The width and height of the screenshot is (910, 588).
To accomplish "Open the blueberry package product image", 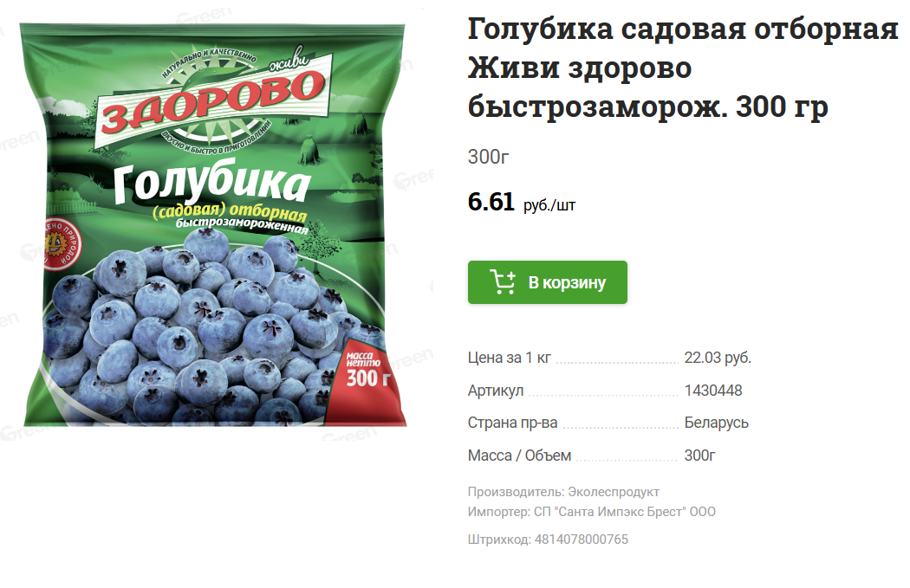I will (x=213, y=225).
